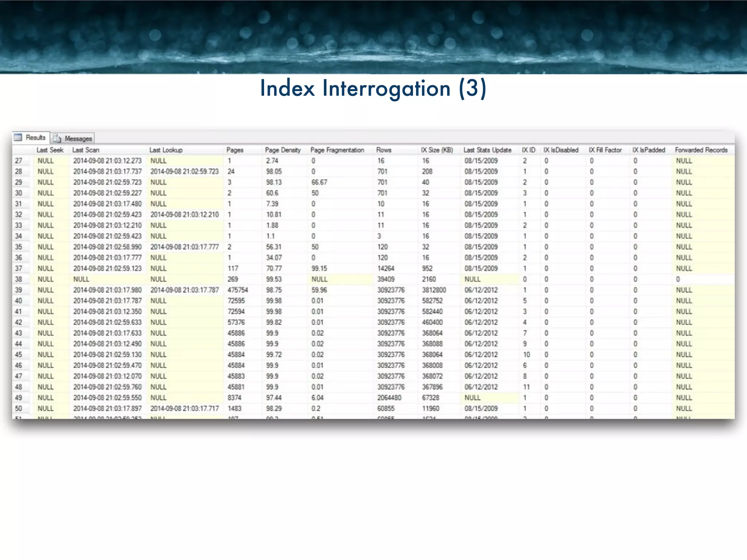
Task: Switch to the Messages tab
Action: click(78, 139)
